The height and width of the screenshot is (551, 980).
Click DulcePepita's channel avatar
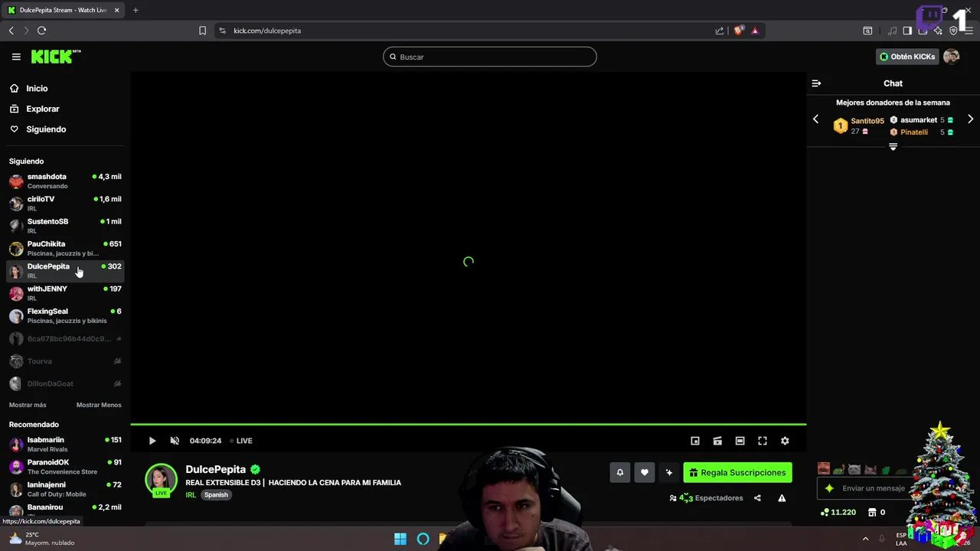coord(161,480)
